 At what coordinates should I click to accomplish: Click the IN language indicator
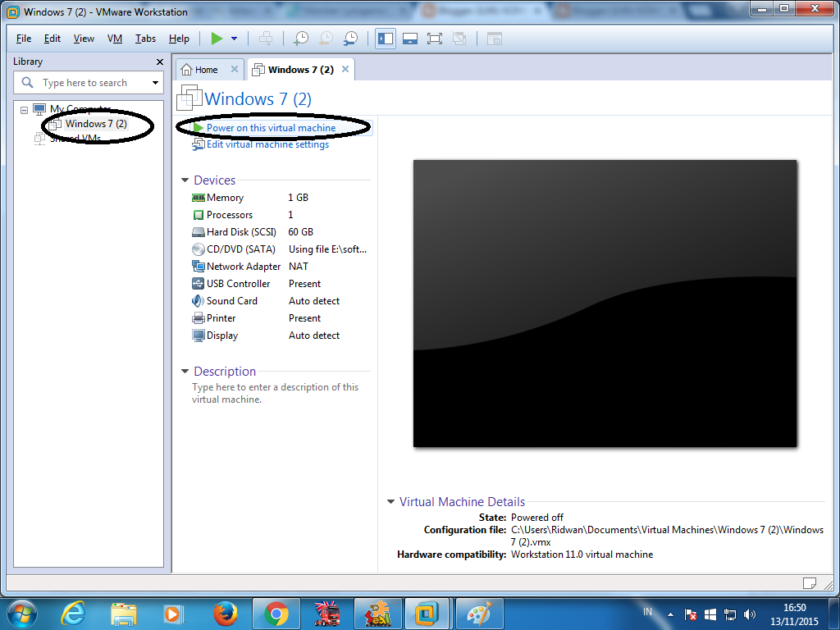tap(647, 612)
